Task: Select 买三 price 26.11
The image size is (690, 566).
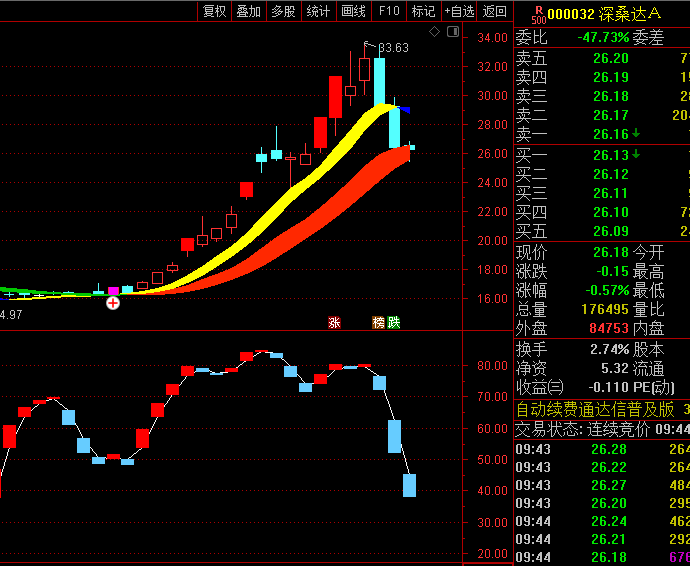Action: (x=611, y=193)
